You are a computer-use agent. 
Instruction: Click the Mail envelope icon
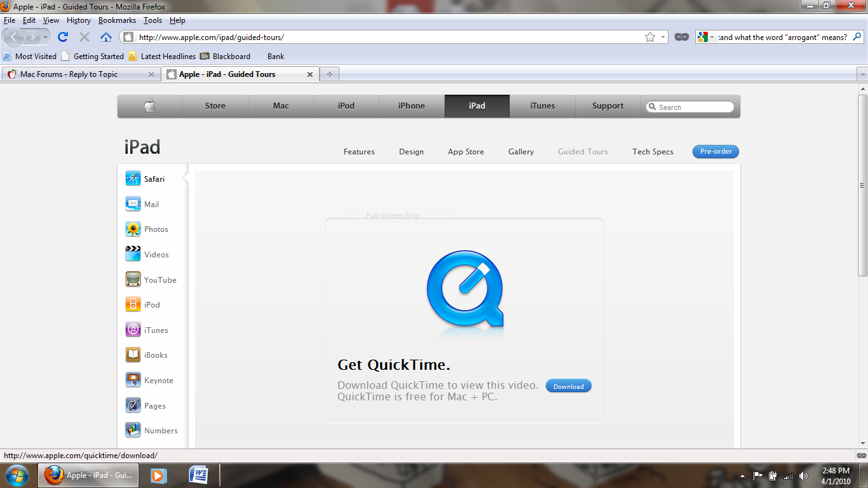coord(133,204)
